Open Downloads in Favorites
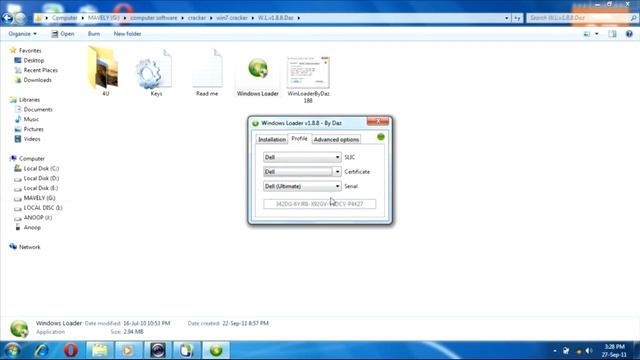Screen dimensions: 640x360 tap(37, 80)
